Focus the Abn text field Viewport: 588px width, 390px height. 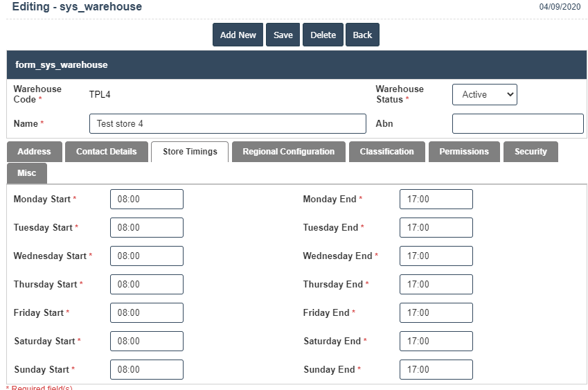pos(517,124)
